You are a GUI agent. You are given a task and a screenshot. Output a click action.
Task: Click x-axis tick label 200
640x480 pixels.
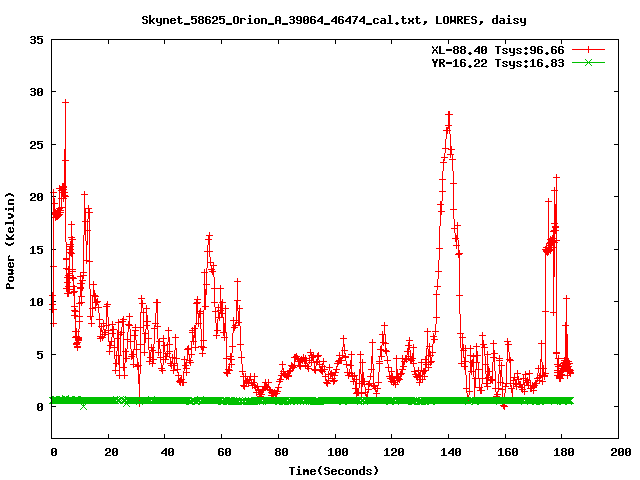pyautogui.click(x=621, y=452)
